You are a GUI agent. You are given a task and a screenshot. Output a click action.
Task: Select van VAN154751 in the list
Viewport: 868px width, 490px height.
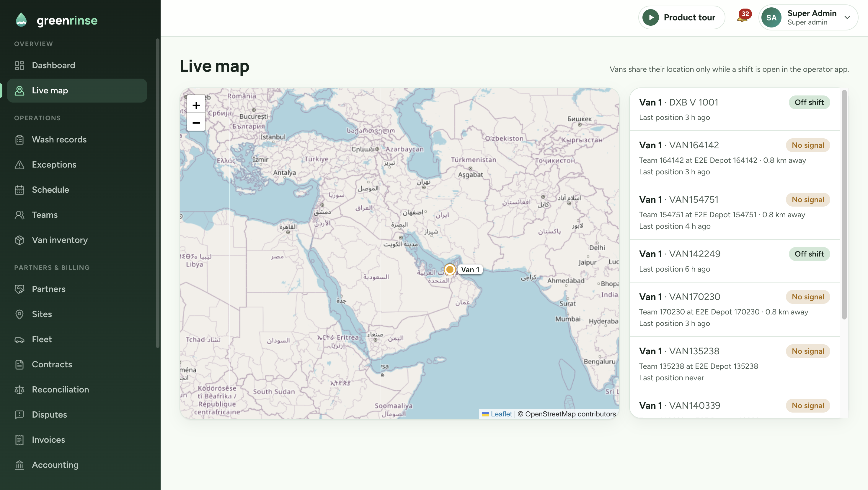[x=735, y=212]
